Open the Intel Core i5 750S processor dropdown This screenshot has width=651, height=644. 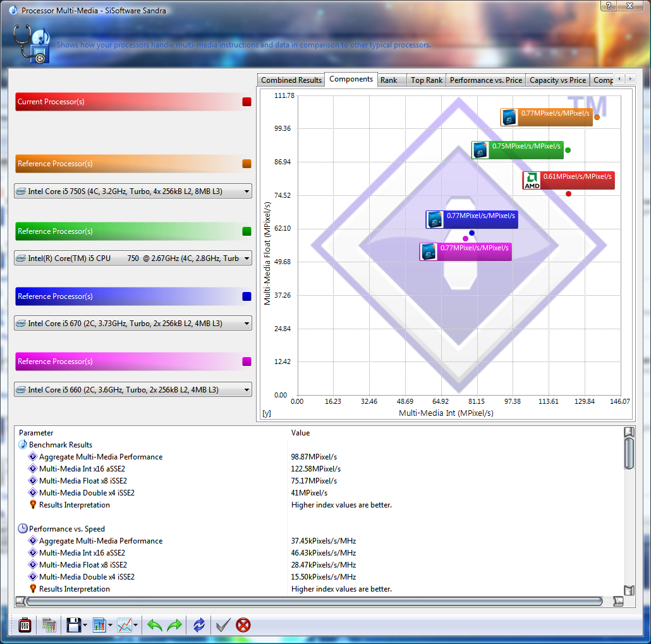[x=133, y=191]
